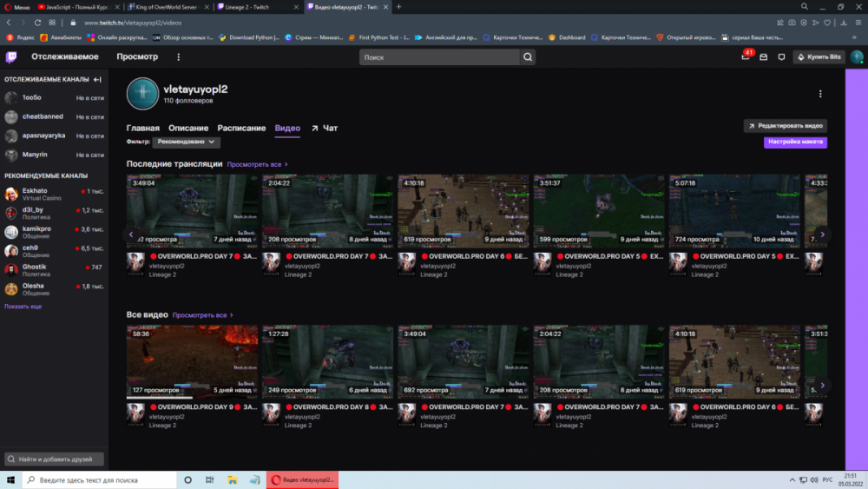Screen dimensions: 868x489
Task: Open Eskhato recommended channel
Action: 54,194
